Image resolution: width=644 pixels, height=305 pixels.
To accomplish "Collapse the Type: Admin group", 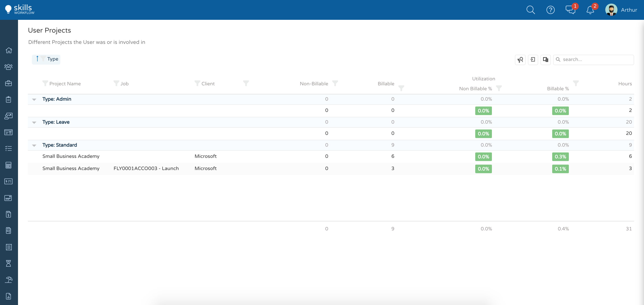I will click(34, 99).
